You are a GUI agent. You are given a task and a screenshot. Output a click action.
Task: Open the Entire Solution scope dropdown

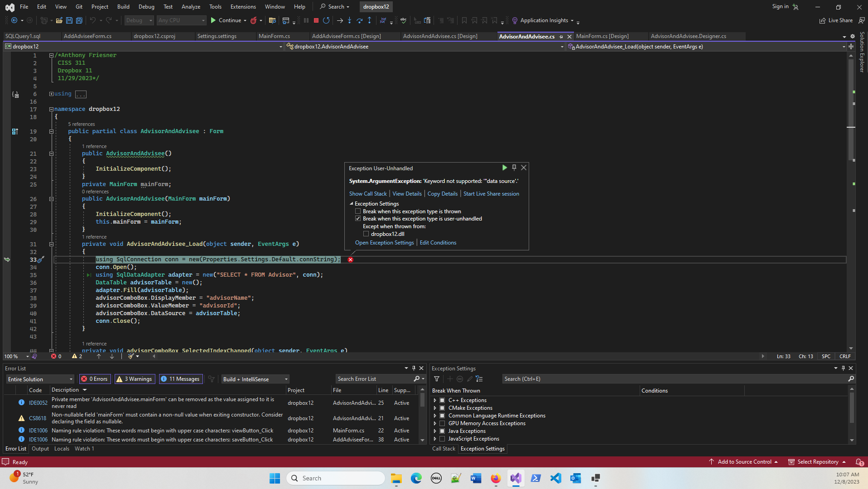tap(40, 379)
